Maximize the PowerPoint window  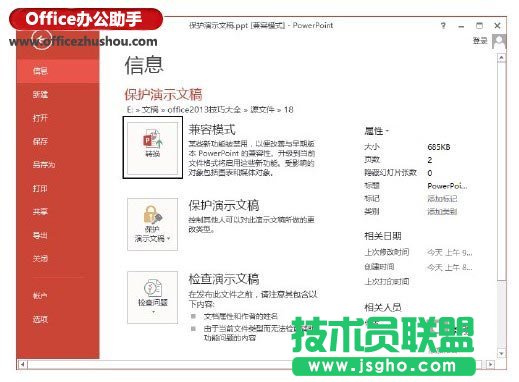[x=479, y=26]
